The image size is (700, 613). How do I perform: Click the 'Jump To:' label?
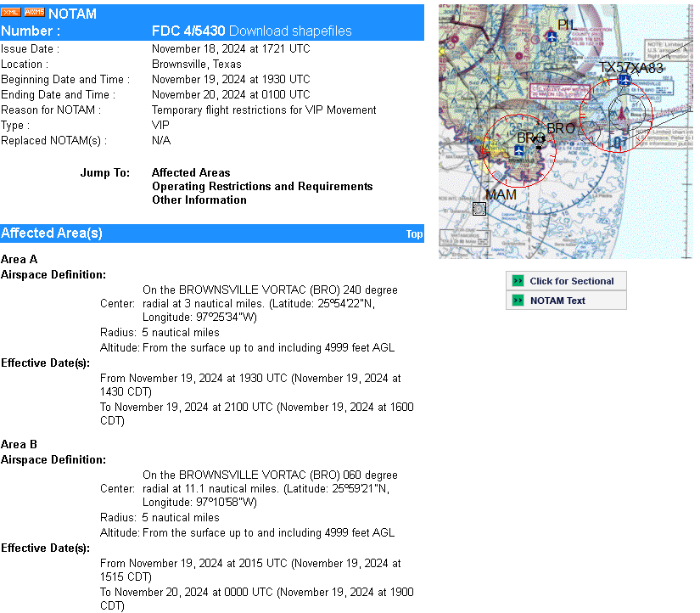pyautogui.click(x=105, y=172)
